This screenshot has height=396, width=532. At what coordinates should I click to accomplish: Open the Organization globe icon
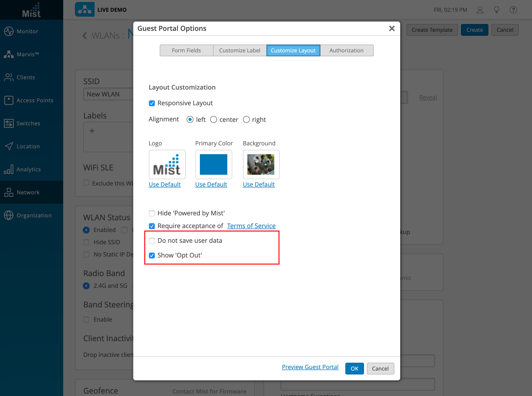click(x=9, y=215)
